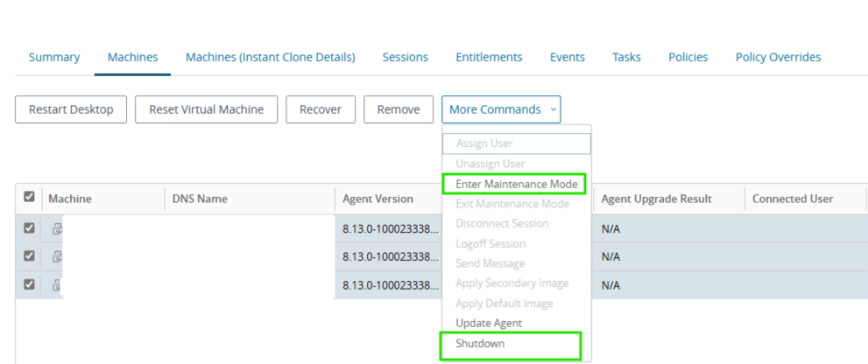Open Machines (Instant Clone Details) tab
Screen dimensions: 868x364
(270, 57)
